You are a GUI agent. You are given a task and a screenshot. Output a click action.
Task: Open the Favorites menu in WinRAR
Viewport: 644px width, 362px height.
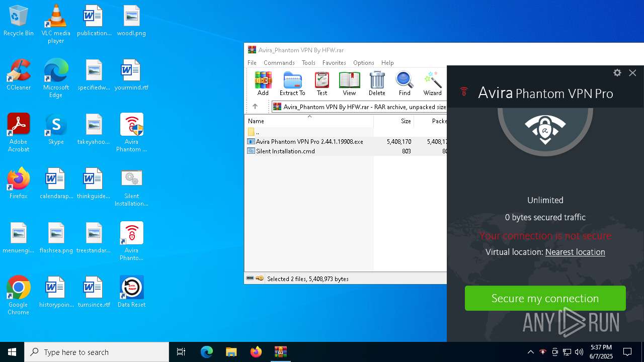(x=334, y=63)
